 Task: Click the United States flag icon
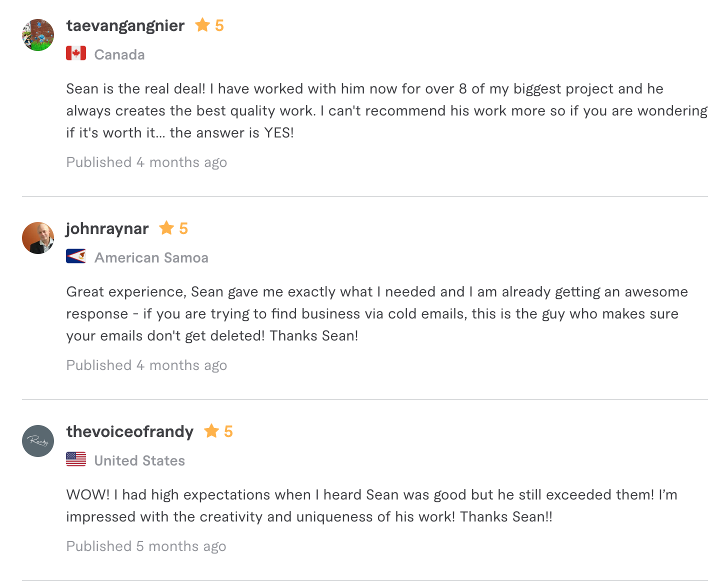(x=76, y=459)
